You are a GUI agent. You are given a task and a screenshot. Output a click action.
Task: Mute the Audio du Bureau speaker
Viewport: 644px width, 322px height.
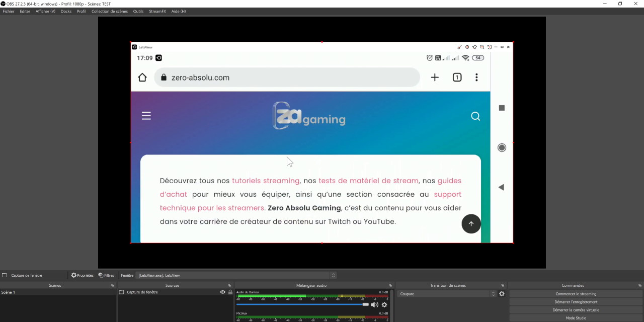pyautogui.click(x=374, y=304)
